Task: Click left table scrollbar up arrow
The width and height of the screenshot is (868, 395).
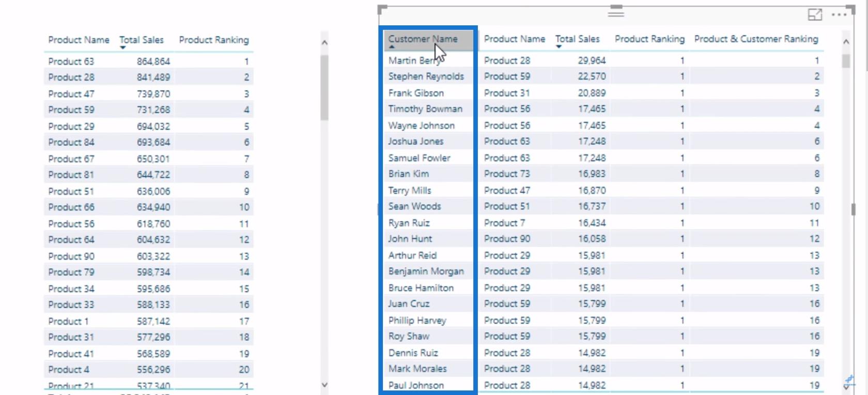Action: [324, 42]
